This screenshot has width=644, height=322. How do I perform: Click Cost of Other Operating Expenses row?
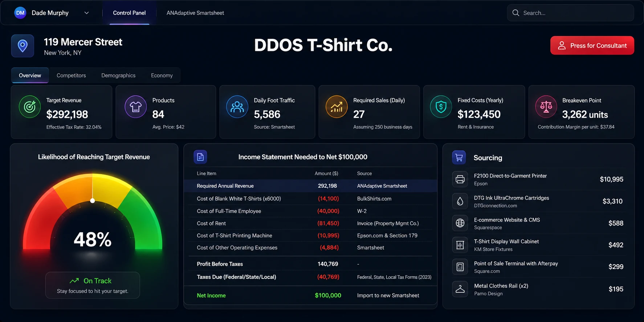point(310,248)
